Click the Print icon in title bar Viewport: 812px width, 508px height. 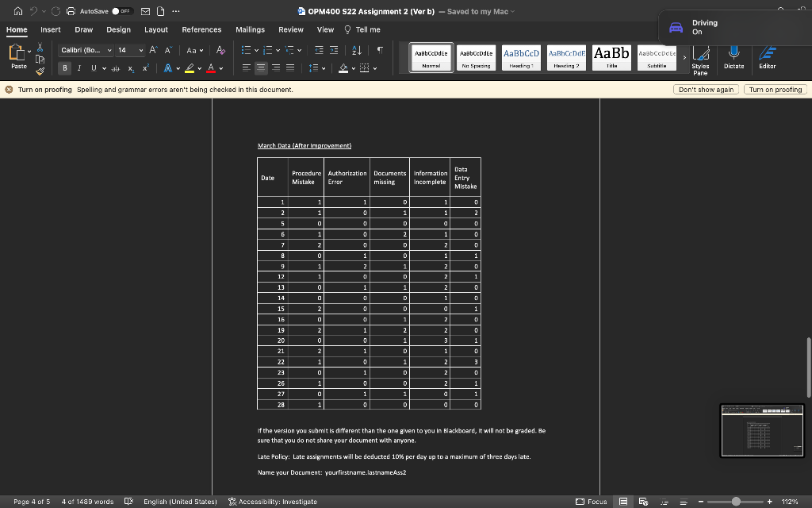pyautogui.click(x=71, y=11)
